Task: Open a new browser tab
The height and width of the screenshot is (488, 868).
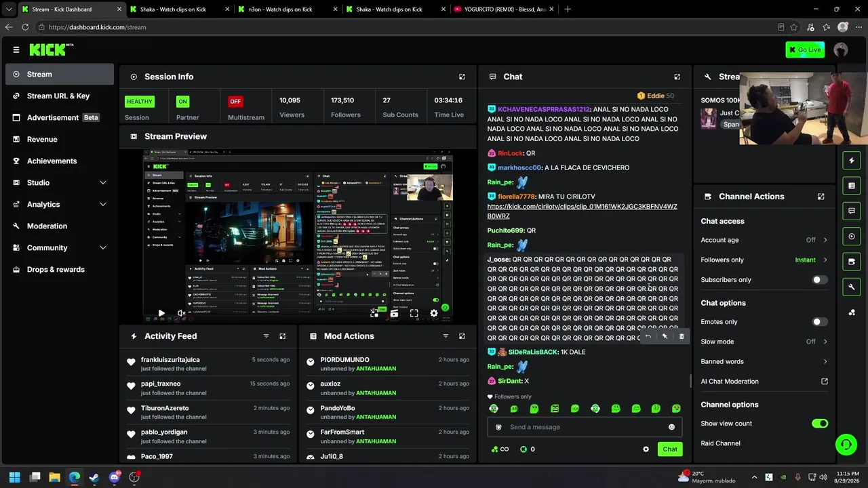Action: coord(568,9)
